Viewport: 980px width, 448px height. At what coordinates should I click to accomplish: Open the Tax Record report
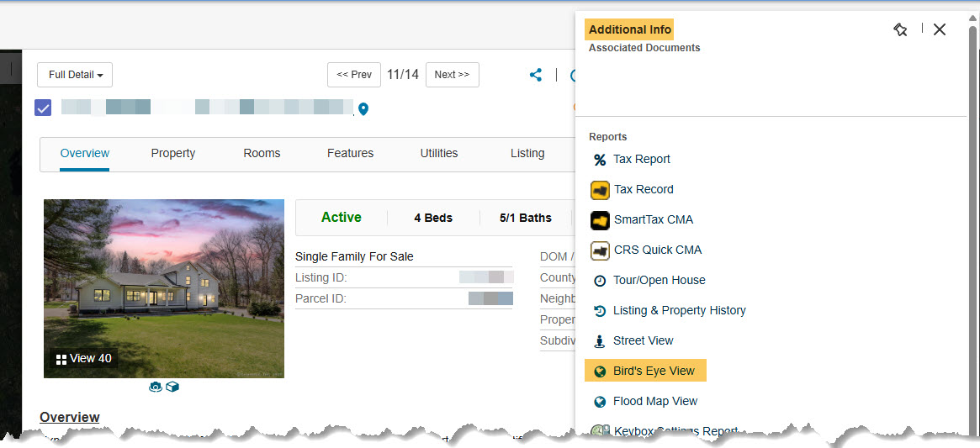click(x=644, y=189)
